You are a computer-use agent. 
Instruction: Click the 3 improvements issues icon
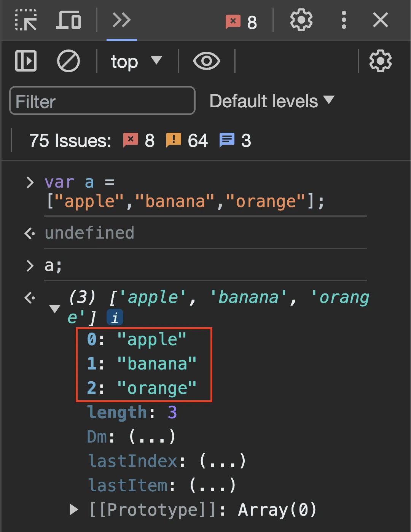pyautogui.click(x=227, y=140)
